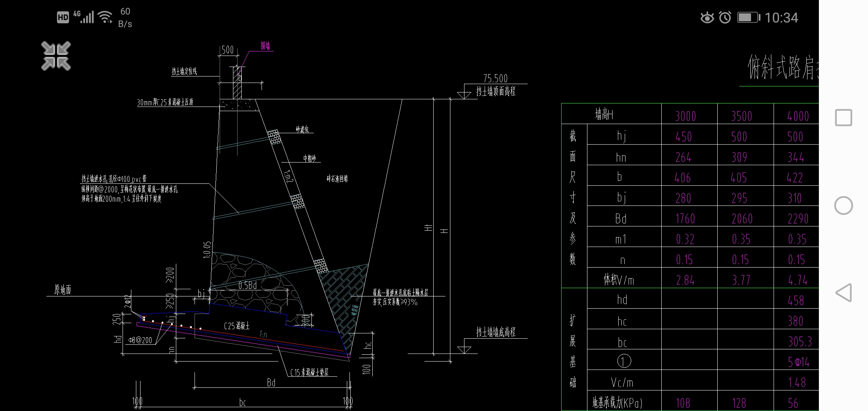This screenshot has width=868, height=411.
Task: Select the hj value 450 cell
Action: tap(689, 134)
